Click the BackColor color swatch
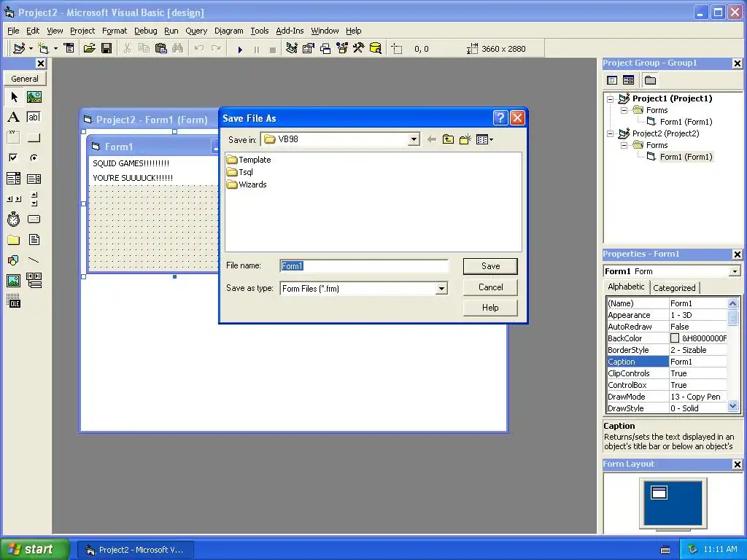Screen dimensions: 747x560 (675, 338)
